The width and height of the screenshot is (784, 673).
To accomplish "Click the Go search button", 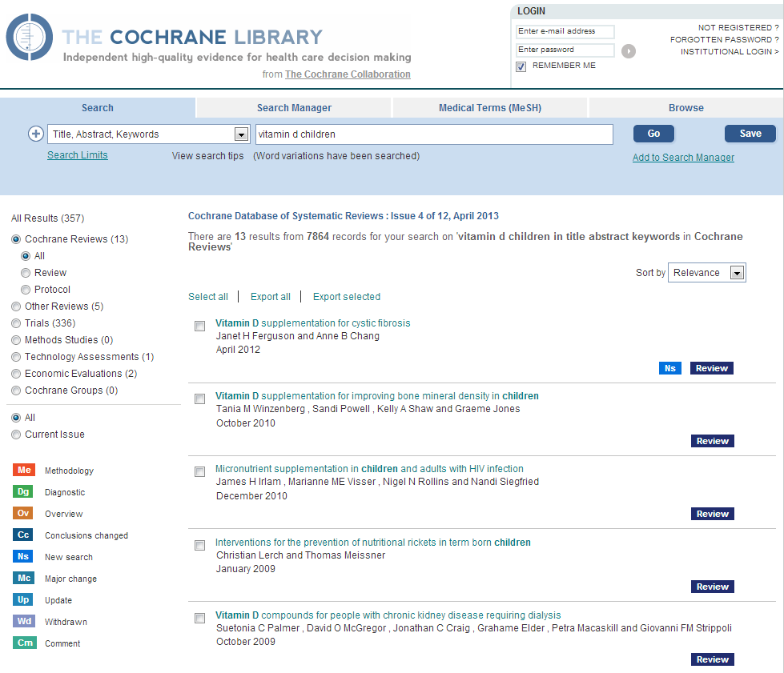I will pos(653,134).
